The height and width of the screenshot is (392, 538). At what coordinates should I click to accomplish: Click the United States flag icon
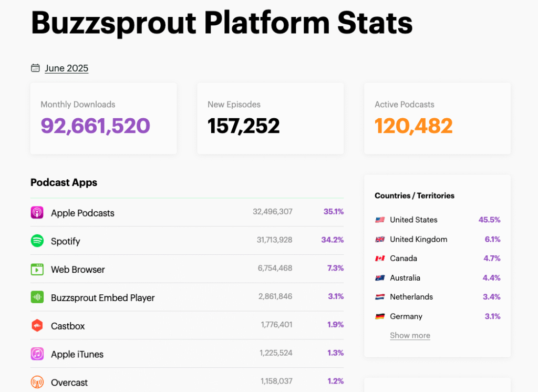click(x=380, y=220)
